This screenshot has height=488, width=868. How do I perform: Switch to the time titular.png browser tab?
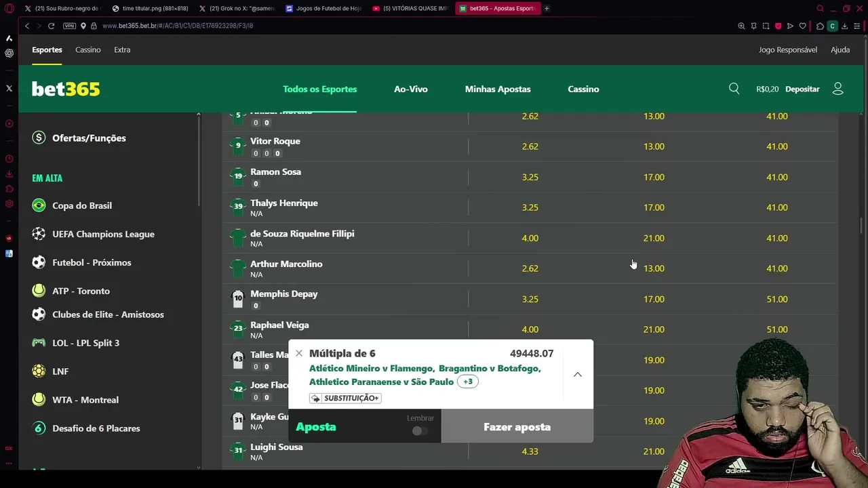[x=151, y=8]
